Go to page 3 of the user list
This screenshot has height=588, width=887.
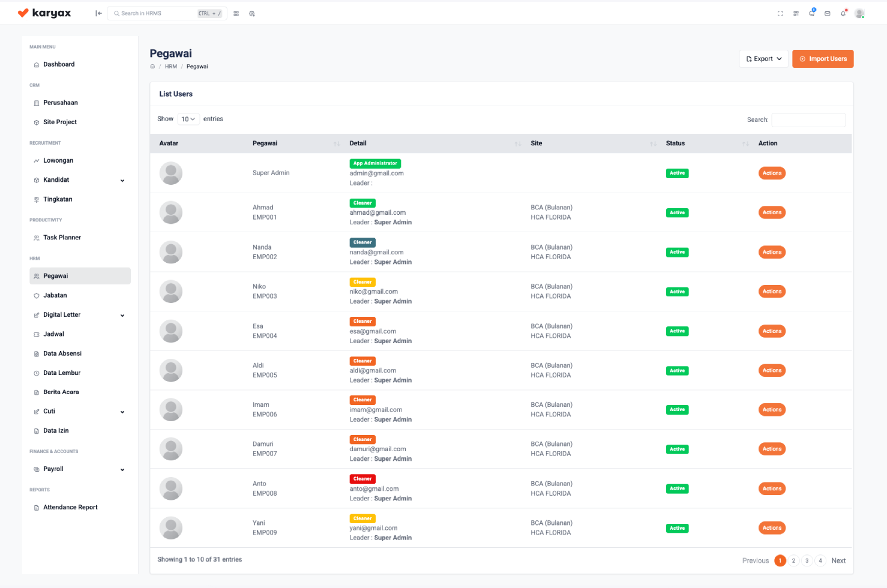[807, 560]
